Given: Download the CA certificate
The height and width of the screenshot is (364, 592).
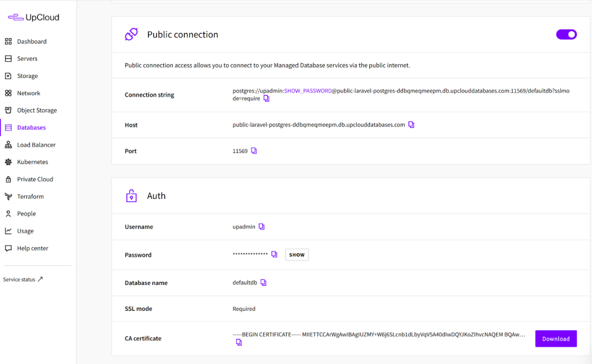Looking at the screenshot, I should coord(556,339).
